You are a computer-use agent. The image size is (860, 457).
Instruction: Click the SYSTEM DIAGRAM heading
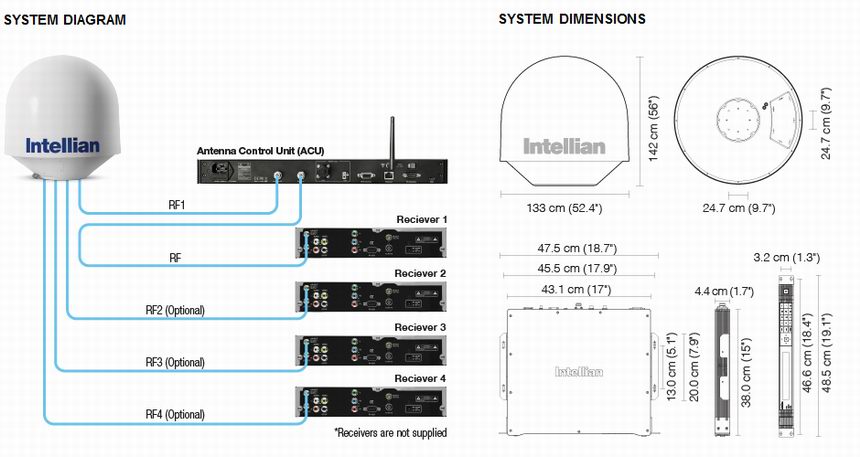tap(65, 20)
